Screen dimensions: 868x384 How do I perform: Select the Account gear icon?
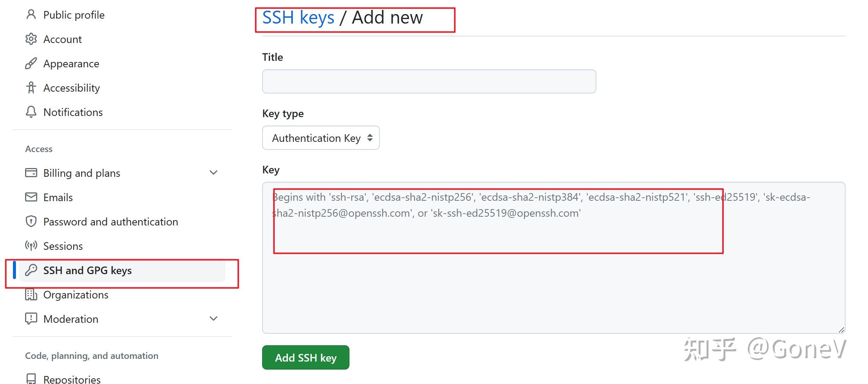click(31, 39)
